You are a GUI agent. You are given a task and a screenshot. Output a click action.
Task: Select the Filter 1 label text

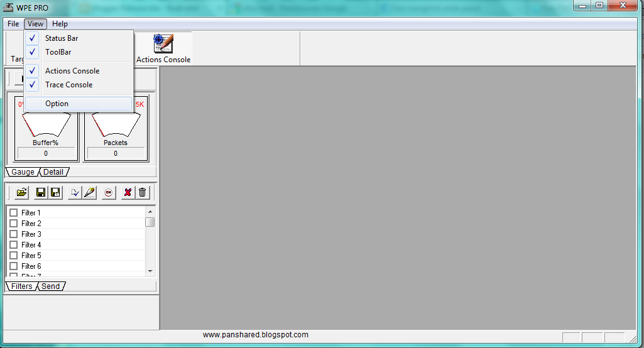coord(31,213)
